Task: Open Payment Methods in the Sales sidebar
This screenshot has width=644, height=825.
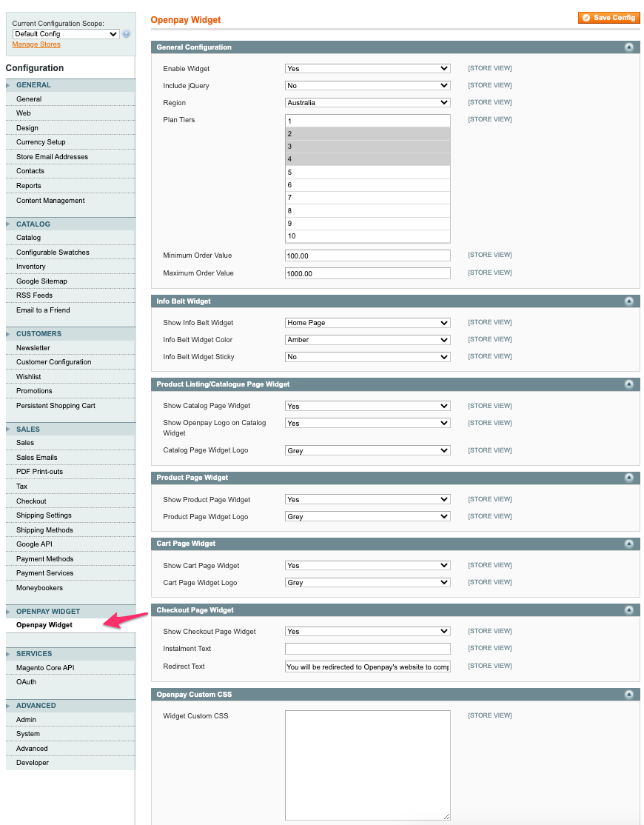Action: 47,558
